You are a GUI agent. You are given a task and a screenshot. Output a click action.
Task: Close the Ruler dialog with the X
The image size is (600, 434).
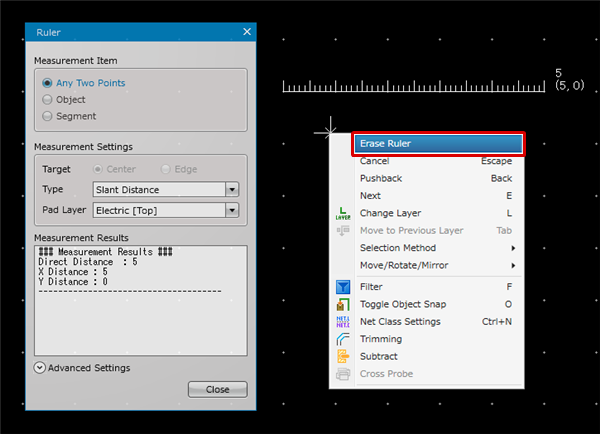(x=247, y=32)
